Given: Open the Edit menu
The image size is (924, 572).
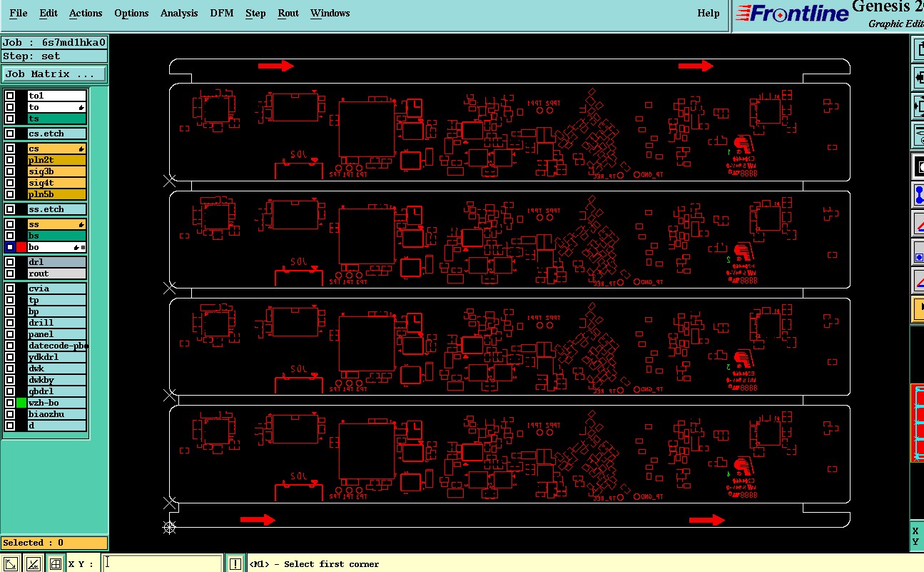Looking at the screenshot, I should pyautogui.click(x=49, y=13).
